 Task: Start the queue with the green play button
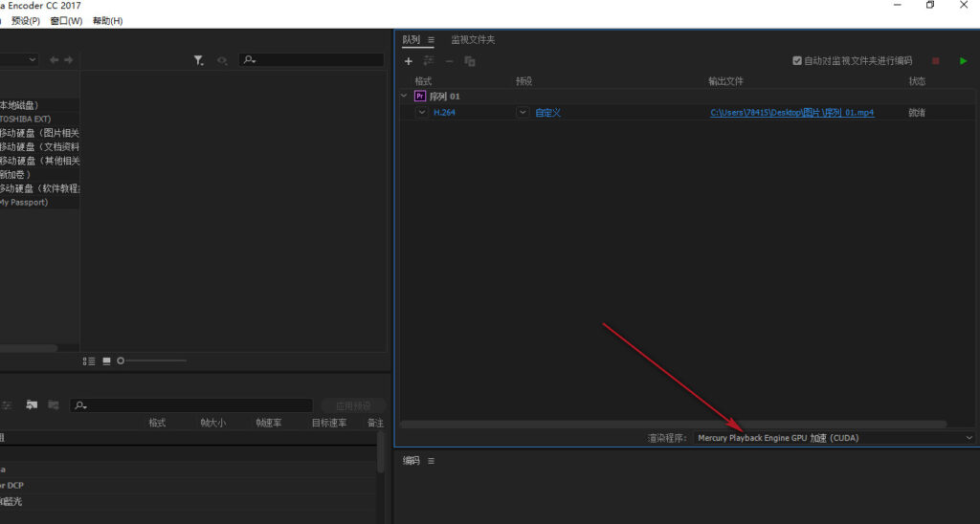click(963, 60)
